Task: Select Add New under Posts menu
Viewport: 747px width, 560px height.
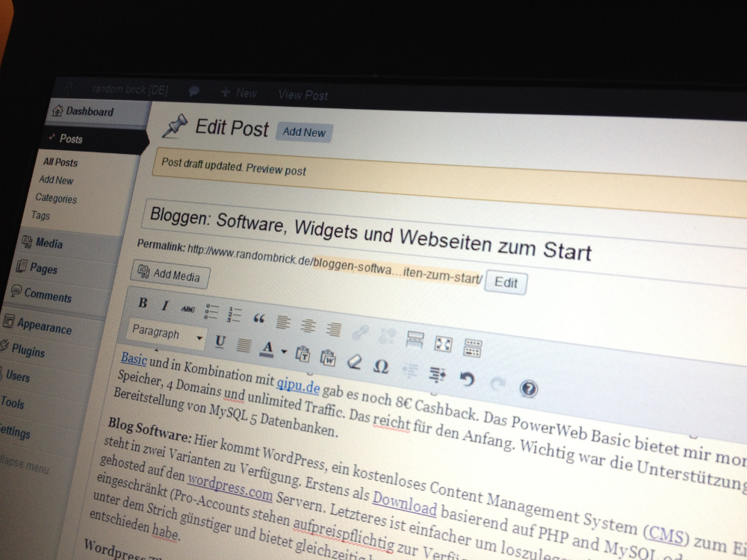Action: 56,180
